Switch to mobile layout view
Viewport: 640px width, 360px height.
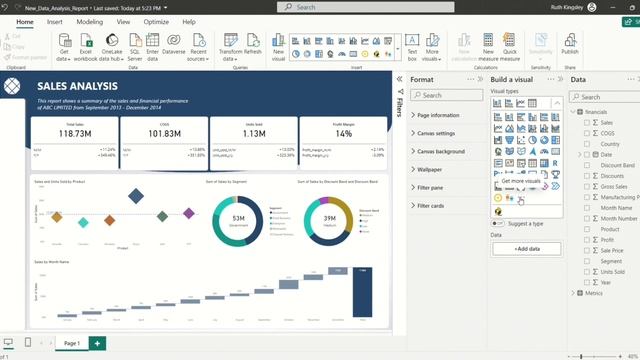(28, 342)
